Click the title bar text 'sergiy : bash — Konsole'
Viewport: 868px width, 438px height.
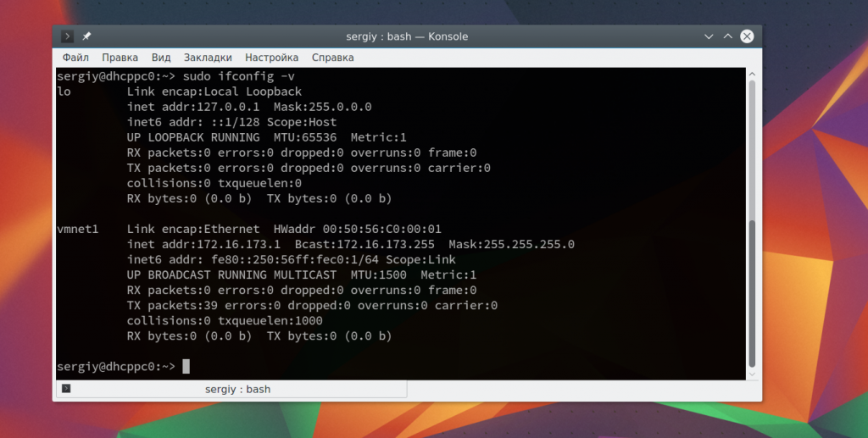407,36
